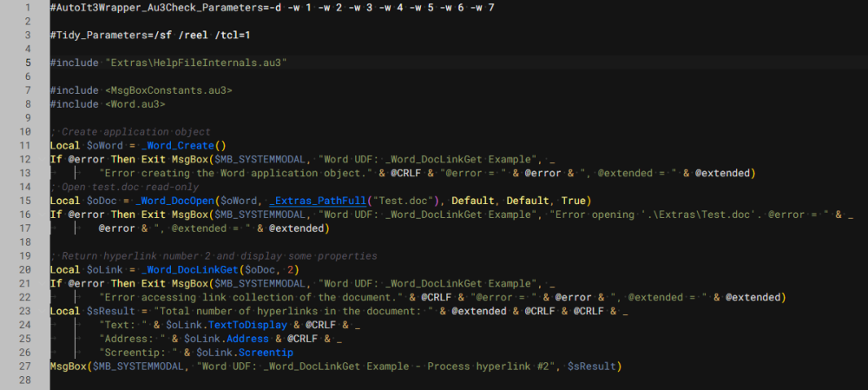Click the "Test.doc" string argument
868x390 pixels.
(403, 201)
